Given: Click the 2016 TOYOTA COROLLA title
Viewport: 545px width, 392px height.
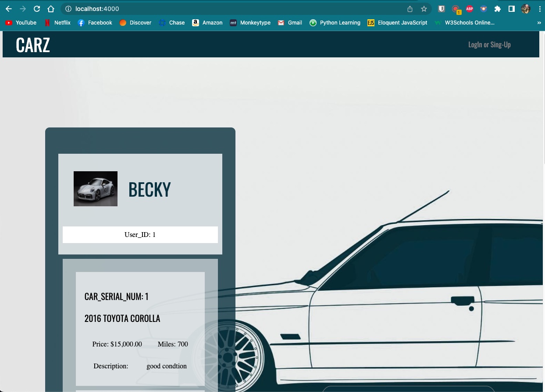Looking at the screenshot, I should (122, 318).
